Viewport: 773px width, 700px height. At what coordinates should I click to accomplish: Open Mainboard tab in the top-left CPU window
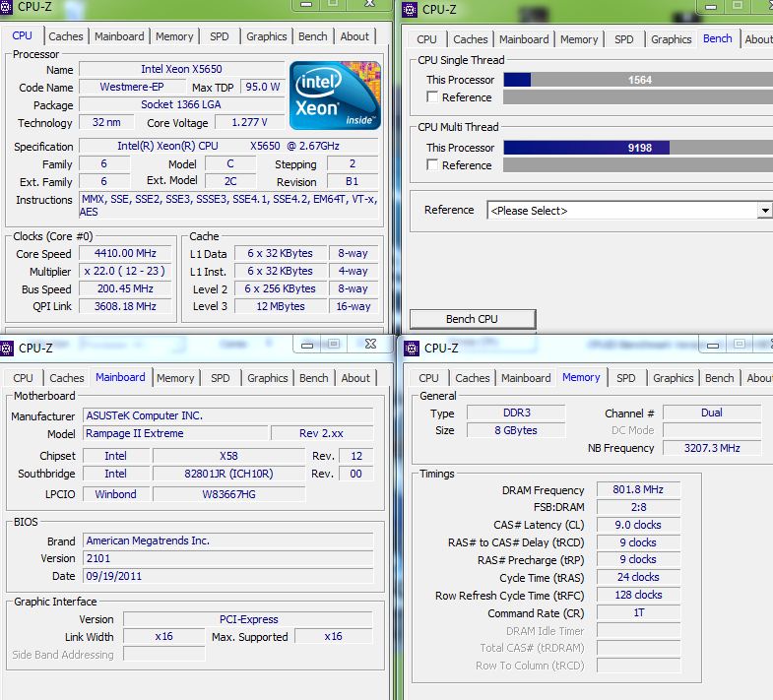(119, 36)
